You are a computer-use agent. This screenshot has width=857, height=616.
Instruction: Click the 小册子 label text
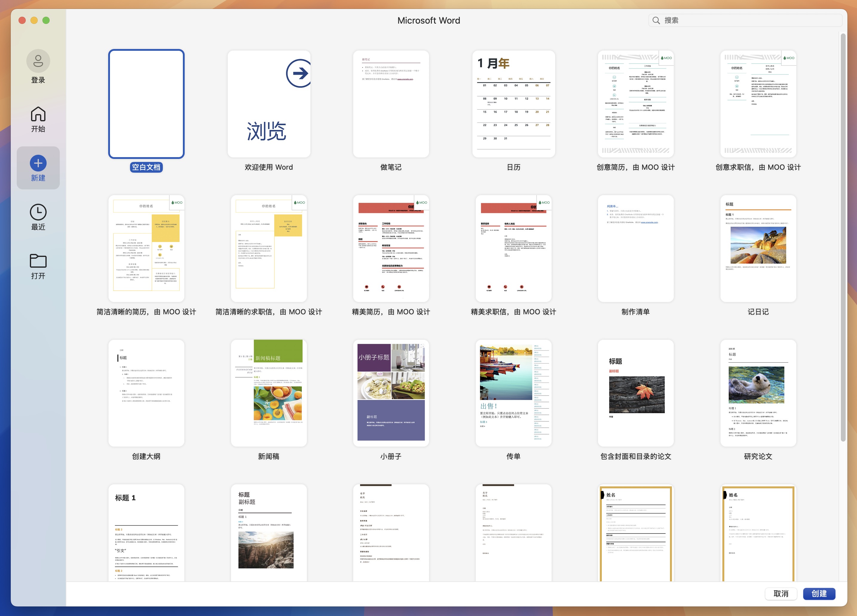[391, 456]
